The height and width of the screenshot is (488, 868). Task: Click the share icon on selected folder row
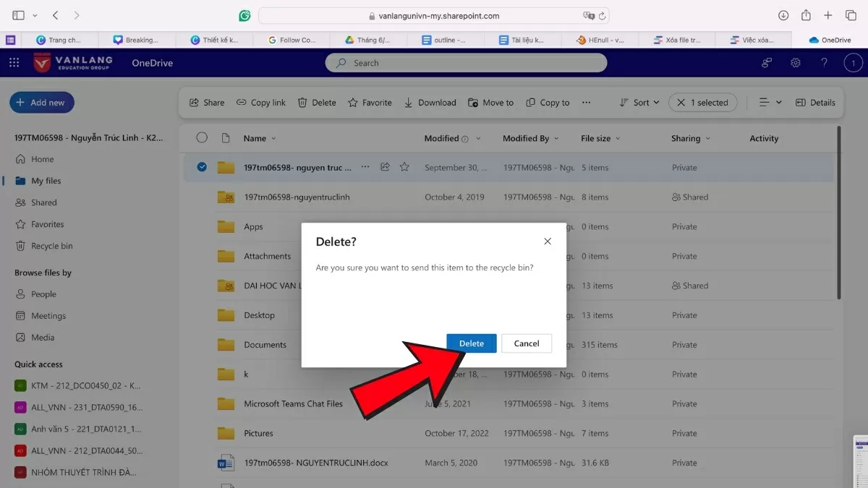click(x=385, y=167)
